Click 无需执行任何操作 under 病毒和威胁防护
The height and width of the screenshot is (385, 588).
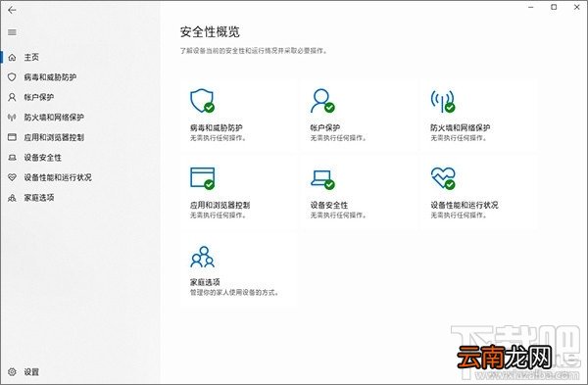click(x=219, y=138)
